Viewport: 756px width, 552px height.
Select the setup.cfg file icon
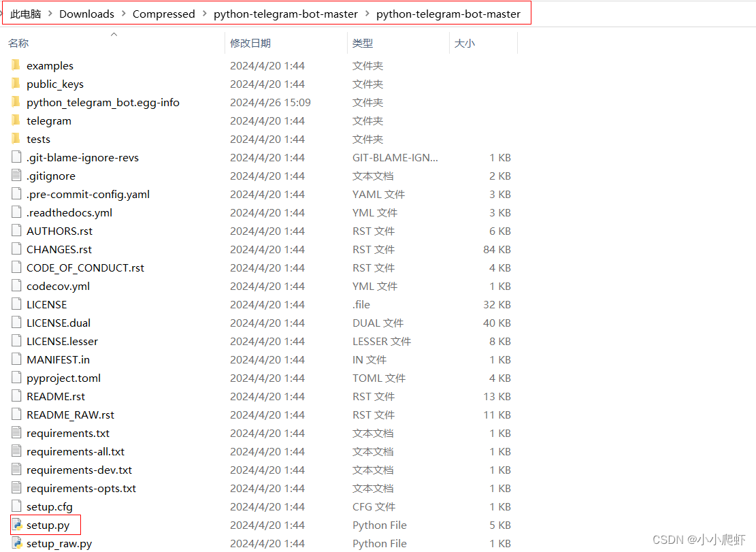coord(16,506)
